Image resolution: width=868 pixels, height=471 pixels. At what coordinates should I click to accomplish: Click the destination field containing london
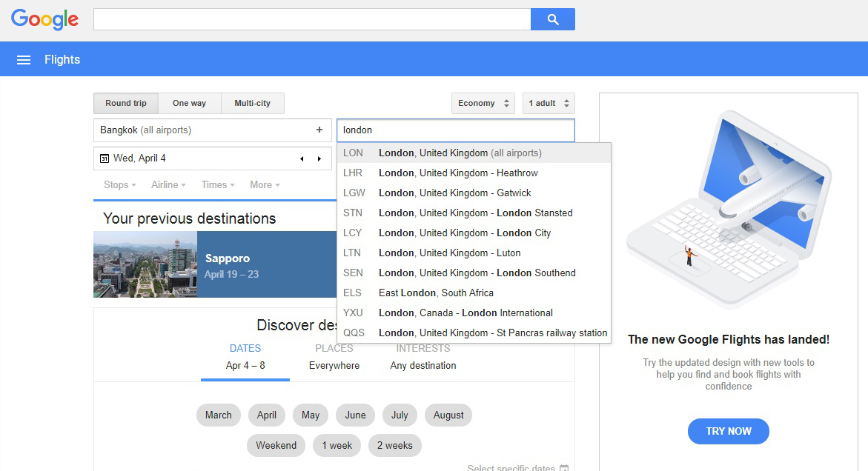(456, 130)
